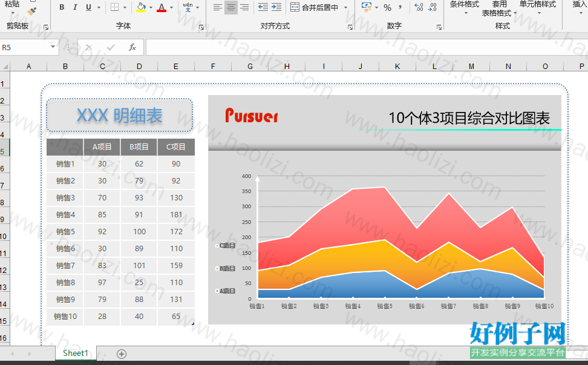Click the XXX 明细表 title box
The image size is (588, 365).
pyautogui.click(x=120, y=115)
